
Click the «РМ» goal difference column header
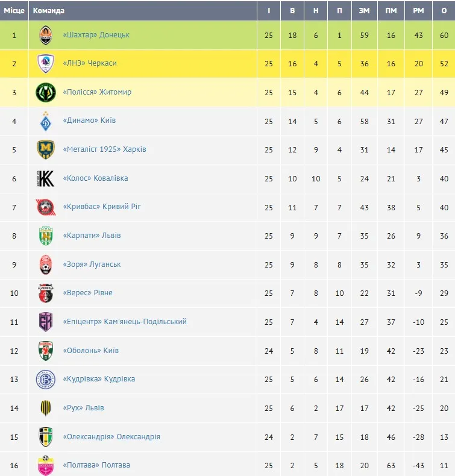(x=419, y=11)
